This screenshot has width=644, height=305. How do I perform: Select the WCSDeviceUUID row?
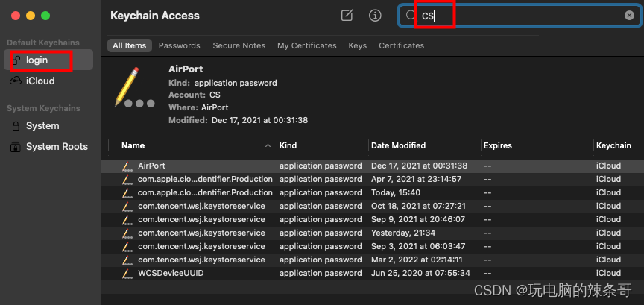372,274
